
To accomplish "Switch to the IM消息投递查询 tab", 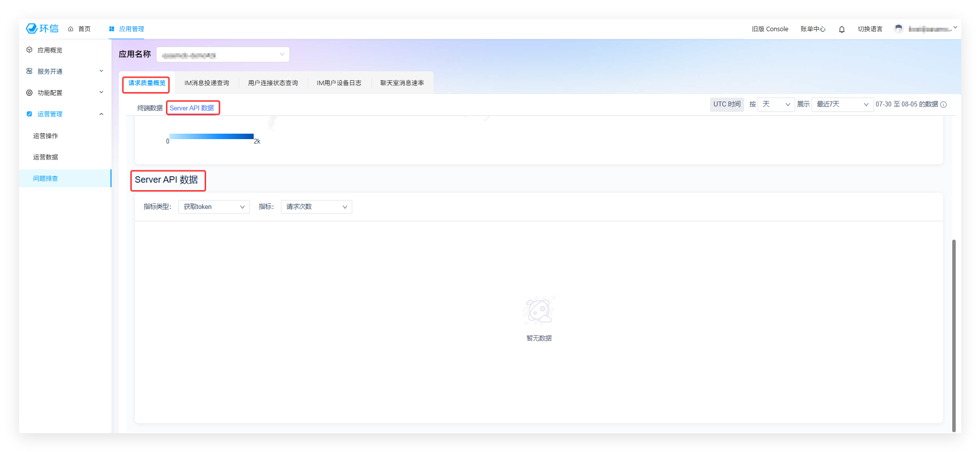I will tap(207, 83).
